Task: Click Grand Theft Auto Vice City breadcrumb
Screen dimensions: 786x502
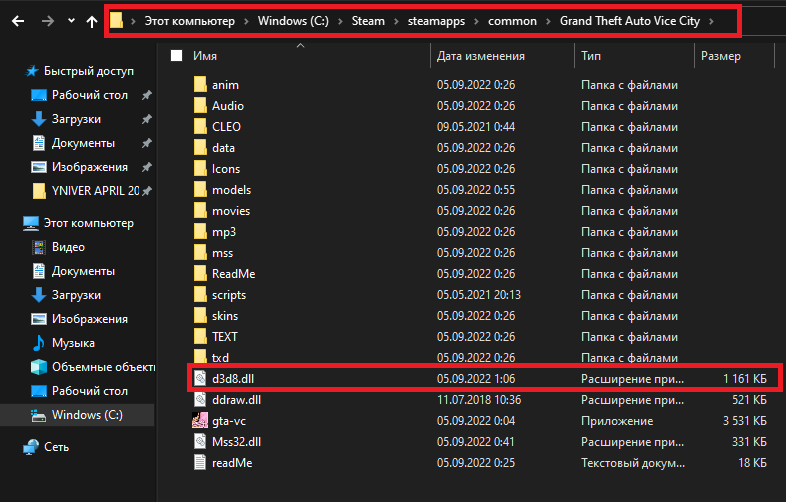Action: pyautogui.click(x=630, y=21)
